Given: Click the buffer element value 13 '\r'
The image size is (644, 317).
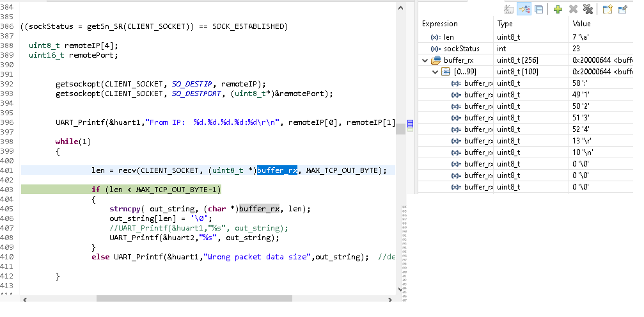Looking at the screenshot, I should pos(582,141).
